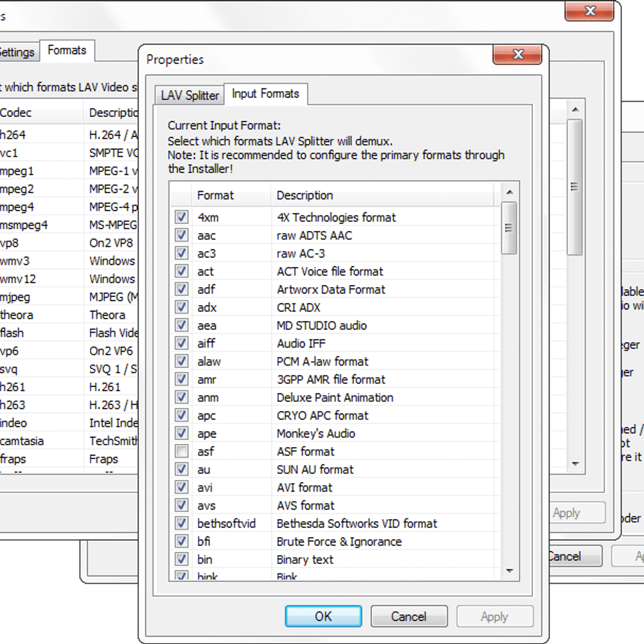The image size is (644, 644).
Task: Select the 'alaw' format name
Action: (x=209, y=362)
